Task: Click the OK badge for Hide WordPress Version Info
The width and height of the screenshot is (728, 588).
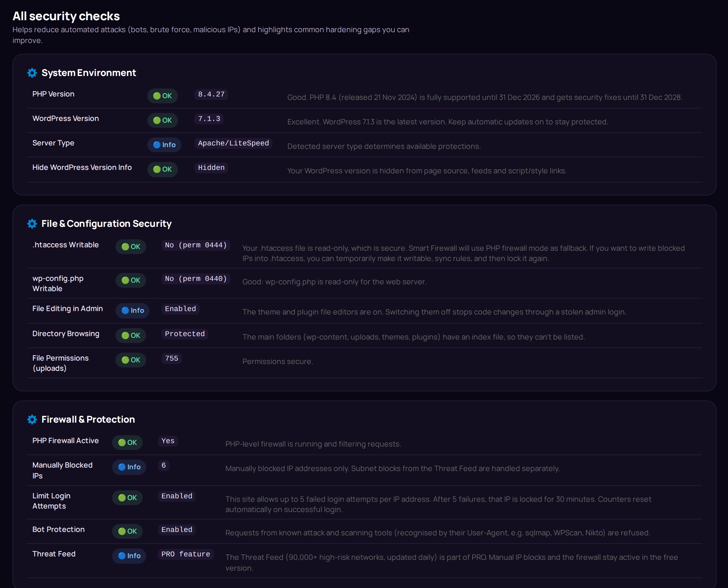Action: 162,169
